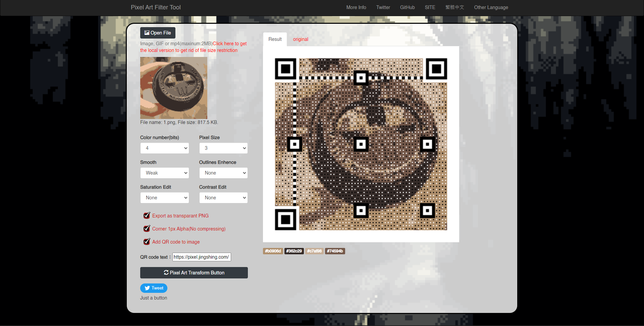Viewport: 644px width, 326px height.
Task: Click the picture icon on Open File
Action: [147, 32]
